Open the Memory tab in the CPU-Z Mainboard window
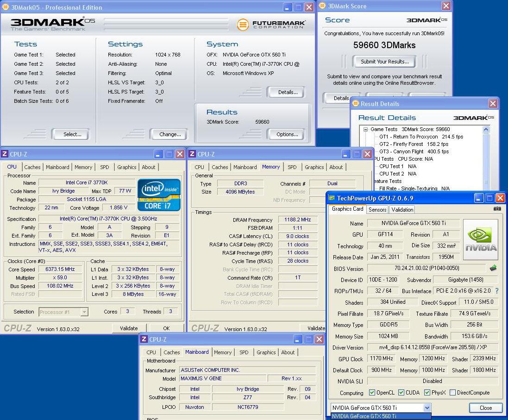 pyautogui.click(x=223, y=352)
